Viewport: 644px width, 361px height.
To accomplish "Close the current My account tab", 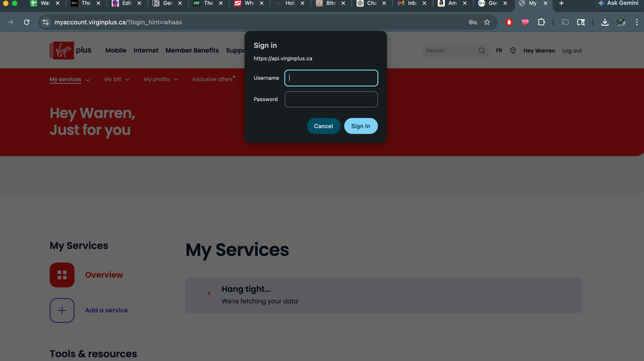I will [x=545, y=3].
